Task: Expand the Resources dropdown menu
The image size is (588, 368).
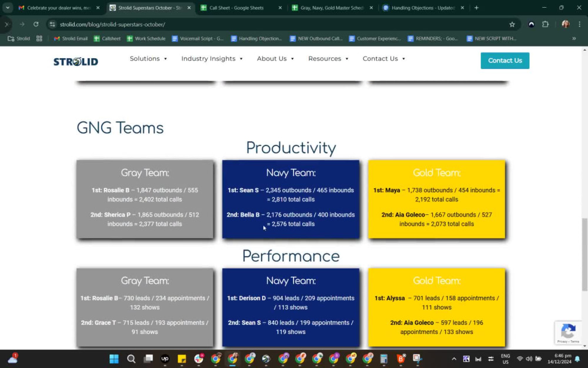Action: click(328, 58)
